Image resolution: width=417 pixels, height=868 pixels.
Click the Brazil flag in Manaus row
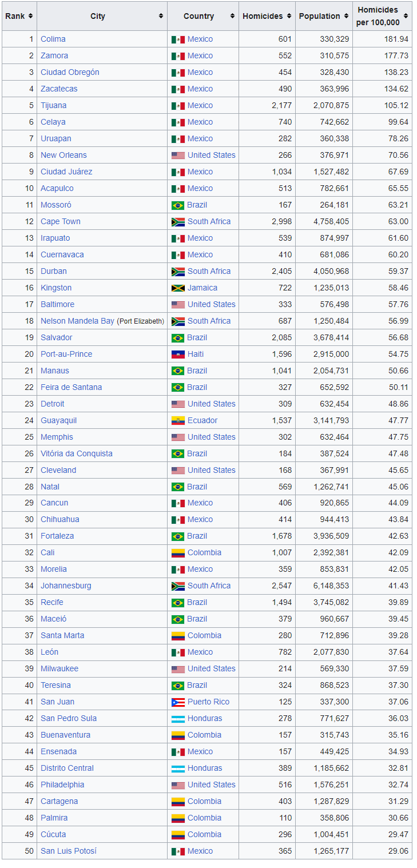click(x=178, y=371)
